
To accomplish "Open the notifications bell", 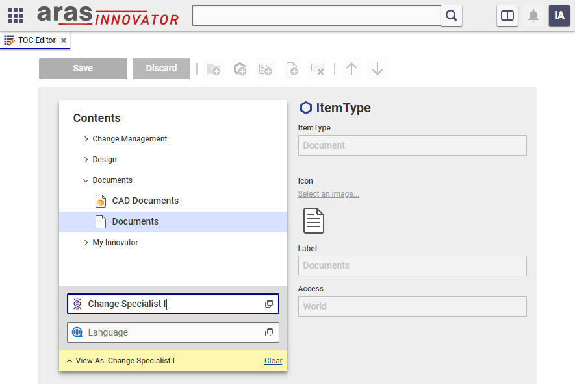I will tap(533, 16).
